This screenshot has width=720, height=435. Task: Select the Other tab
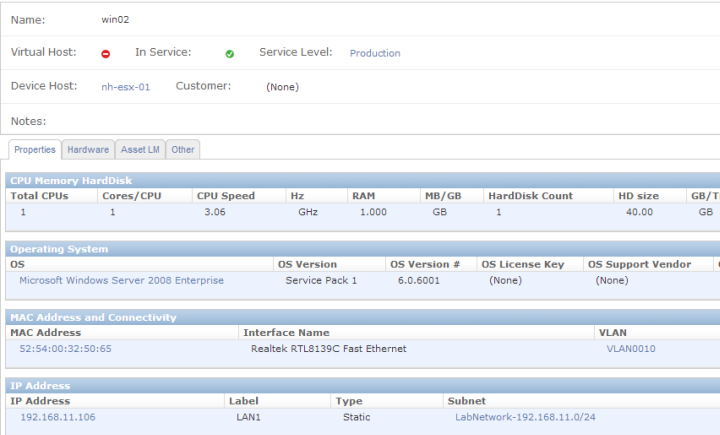point(183,150)
